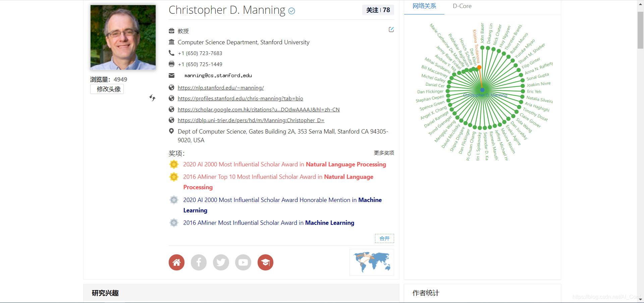This screenshot has height=303, width=644.
Task: Click the 修改头像 change avatar button
Action: [107, 89]
